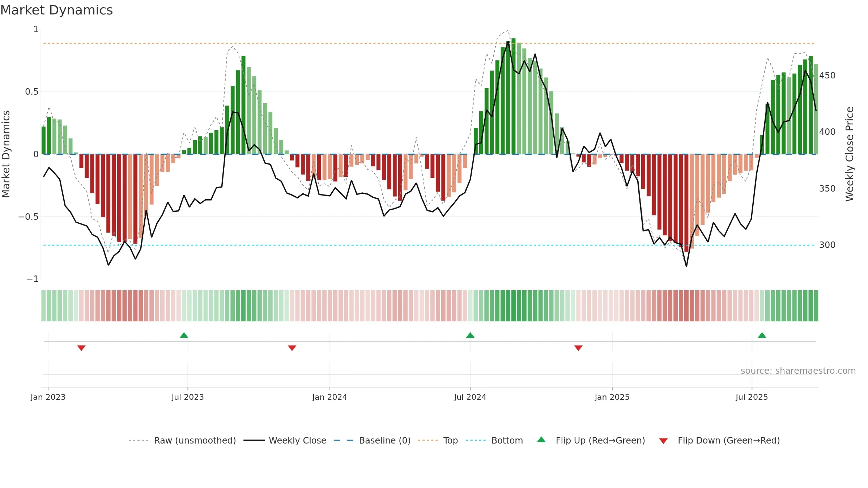Click the red flip-down triangle before Jan 2024
The width and height of the screenshot is (868, 488).
click(292, 348)
